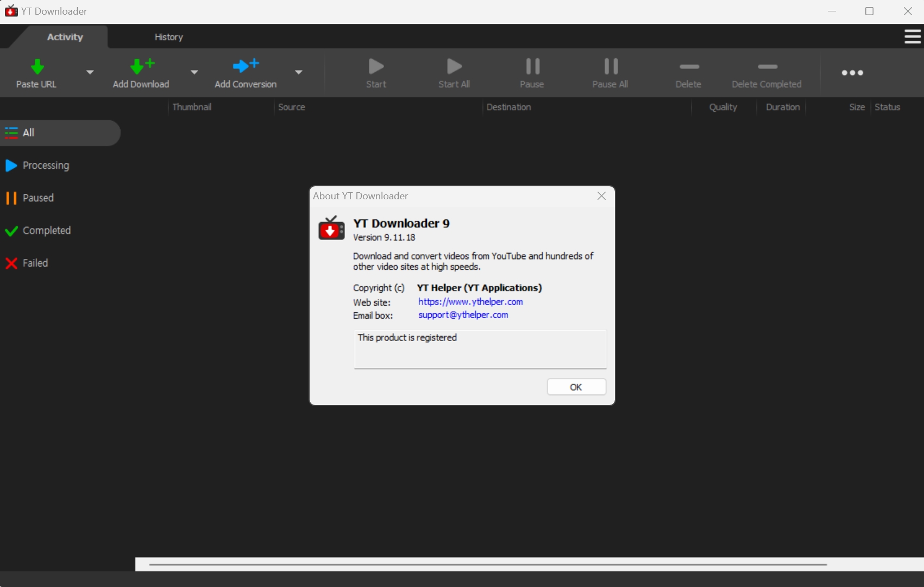
Task: Close the About YT Downloader dialog
Action: pyautogui.click(x=601, y=196)
